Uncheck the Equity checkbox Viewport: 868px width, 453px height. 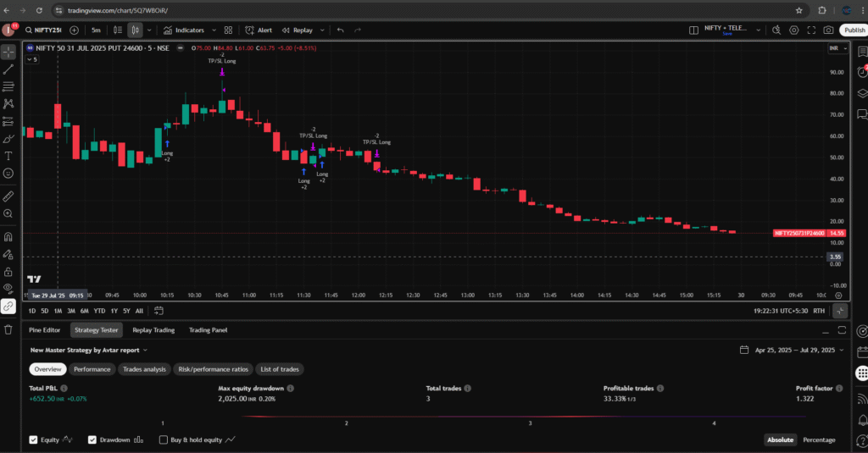click(33, 439)
